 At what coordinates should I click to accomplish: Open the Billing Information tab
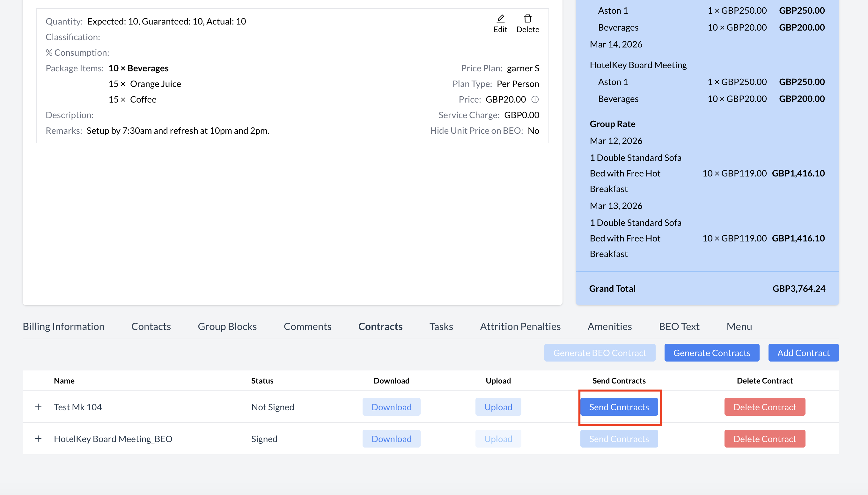pyautogui.click(x=63, y=326)
